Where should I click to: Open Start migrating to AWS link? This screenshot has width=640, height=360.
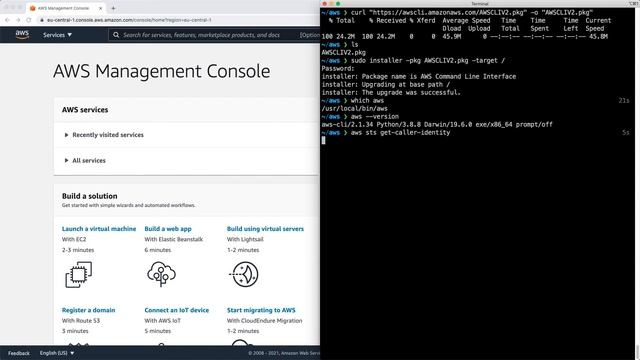[x=261, y=310]
